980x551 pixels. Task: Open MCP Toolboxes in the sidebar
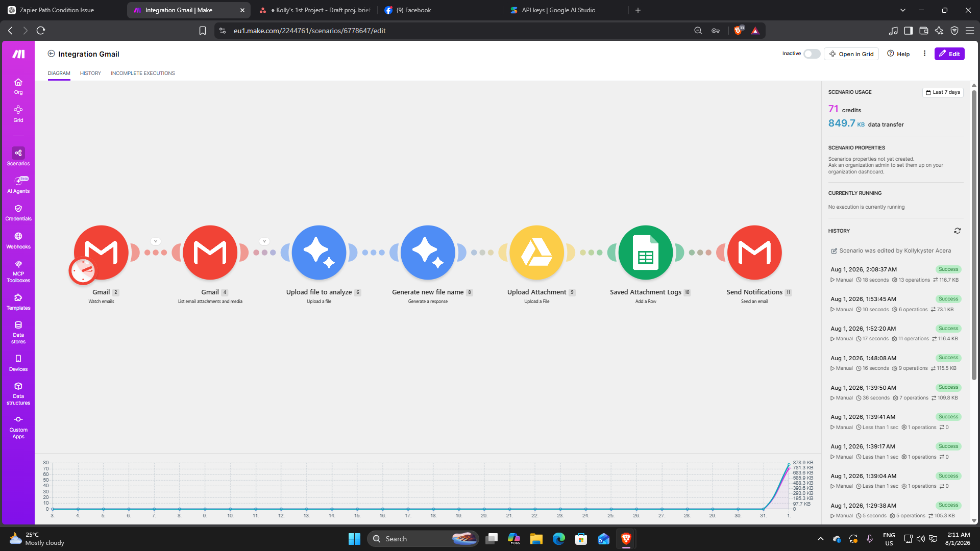point(18,271)
